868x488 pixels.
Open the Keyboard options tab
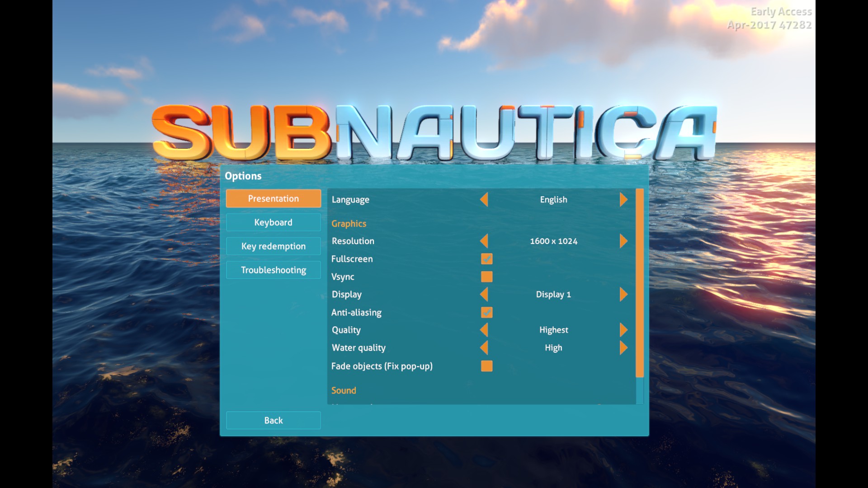pos(273,222)
